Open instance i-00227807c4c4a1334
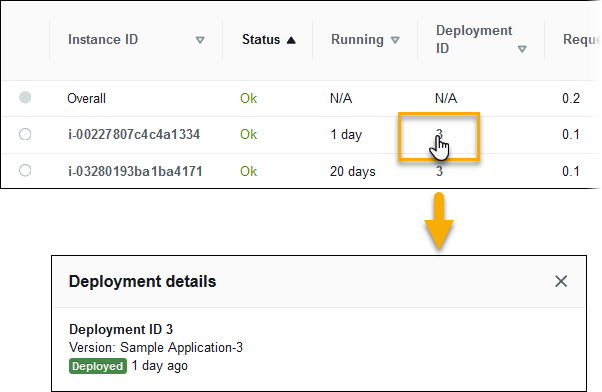Image resolution: width=602 pixels, height=392 pixels. coord(134,134)
